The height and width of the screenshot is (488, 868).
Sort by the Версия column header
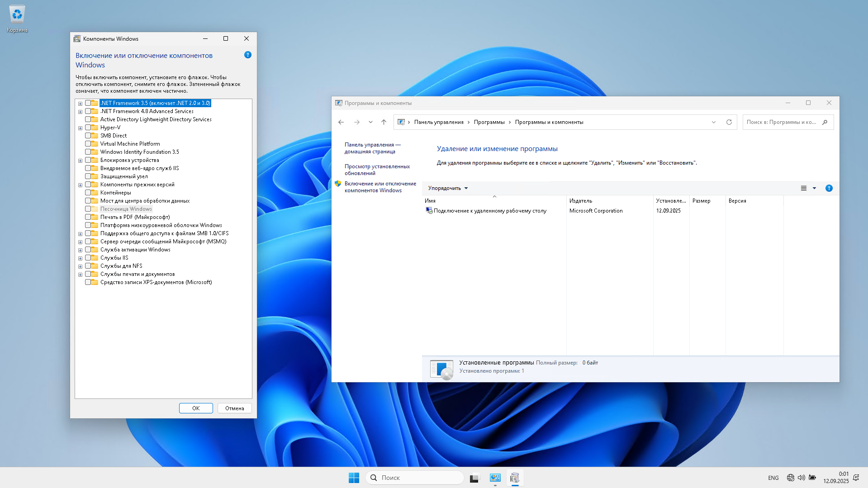coord(754,201)
